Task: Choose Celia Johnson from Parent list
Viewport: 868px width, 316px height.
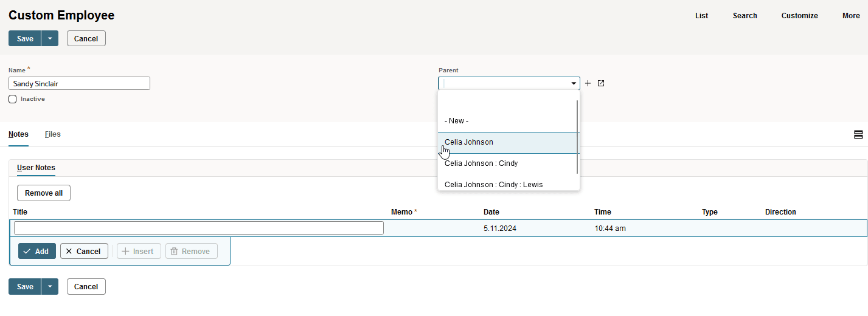Action: [509, 142]
